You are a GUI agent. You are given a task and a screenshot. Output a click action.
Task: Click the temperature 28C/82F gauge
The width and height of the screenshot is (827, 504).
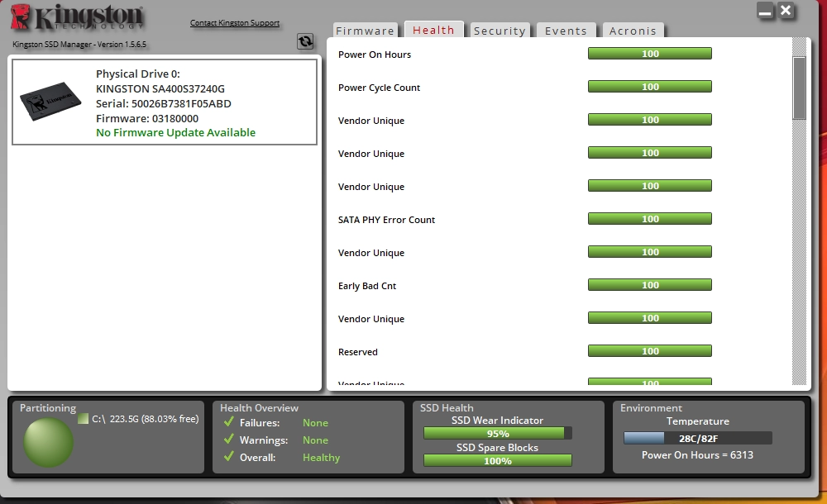pos(697,438)
